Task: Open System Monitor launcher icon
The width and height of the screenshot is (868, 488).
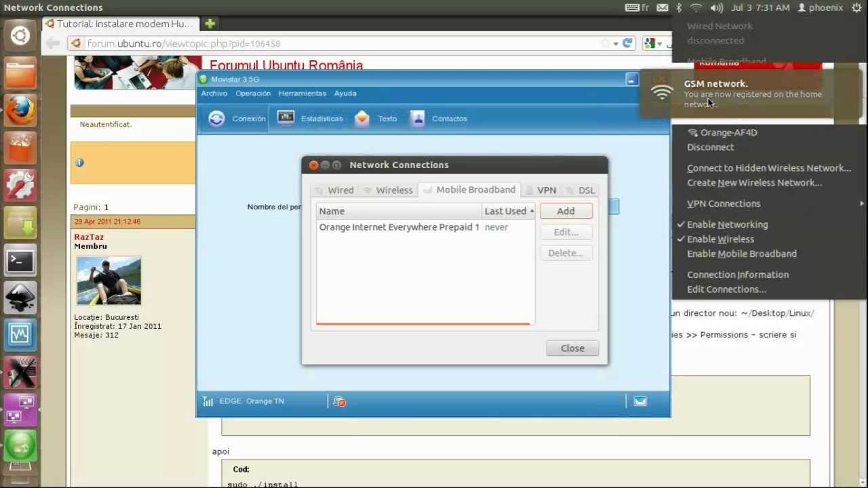Action: [x=20, y=334]
